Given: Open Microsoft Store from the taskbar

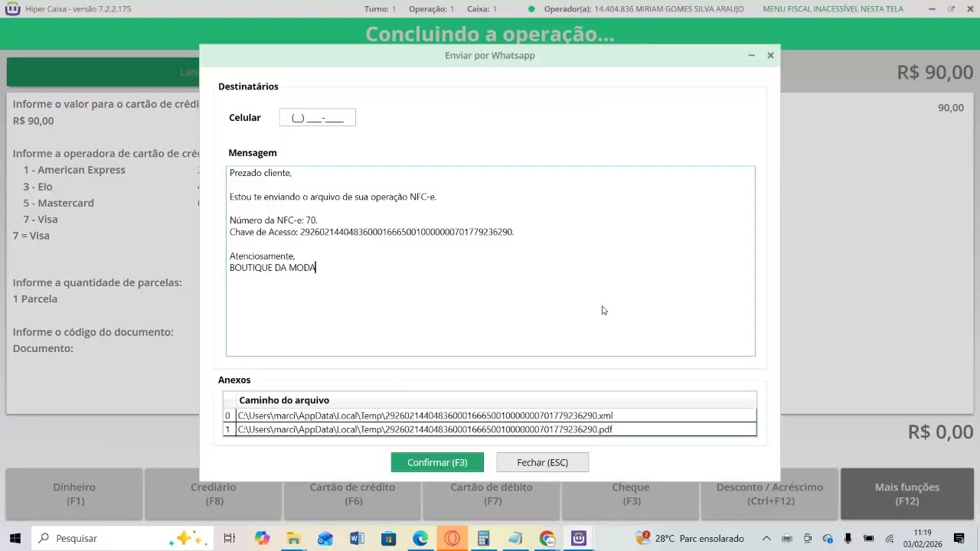Looking at the screenshot, I should [389, 538].
